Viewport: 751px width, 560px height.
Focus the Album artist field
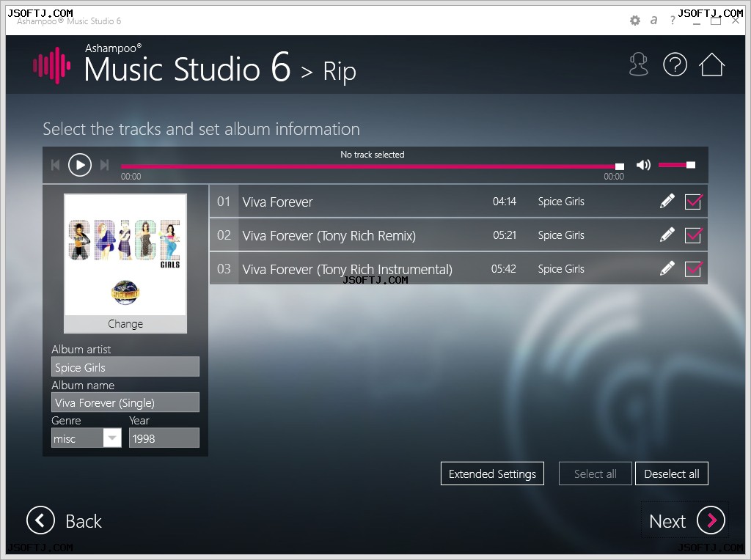pyautogui.click(x=125, y=367)
